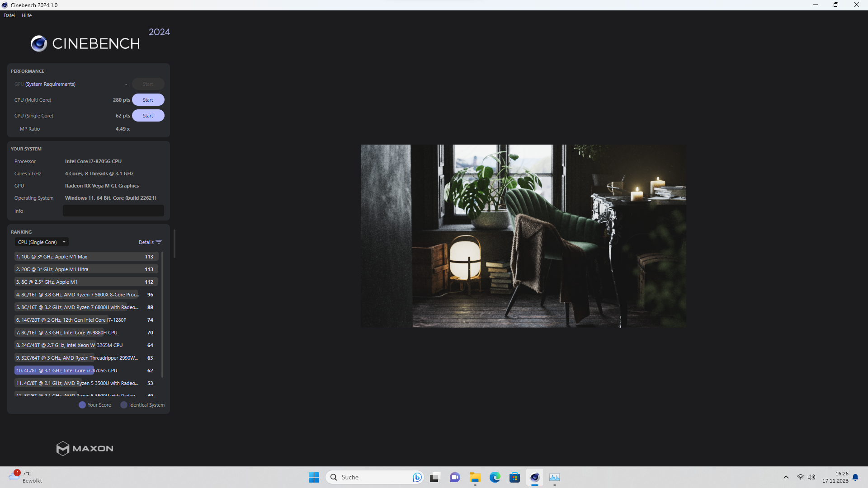Launch Microsoft Edge from the taskbar
This screenshot has height=488, width=868.
(495, 477)
